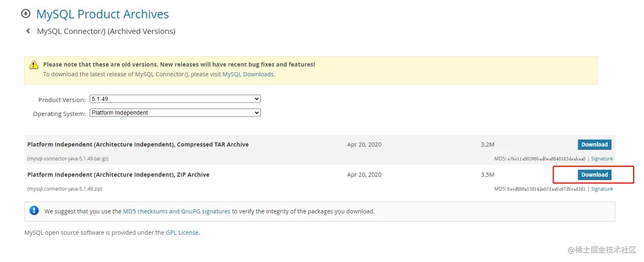Select the mysql-connector-java-5.1.49.zip filename
644x262 pixels.
65,189
